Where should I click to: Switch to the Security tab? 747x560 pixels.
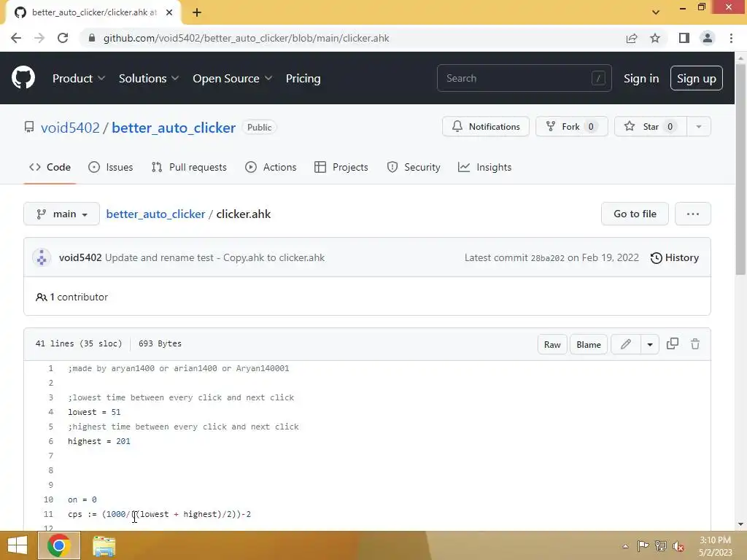[414, 167]
